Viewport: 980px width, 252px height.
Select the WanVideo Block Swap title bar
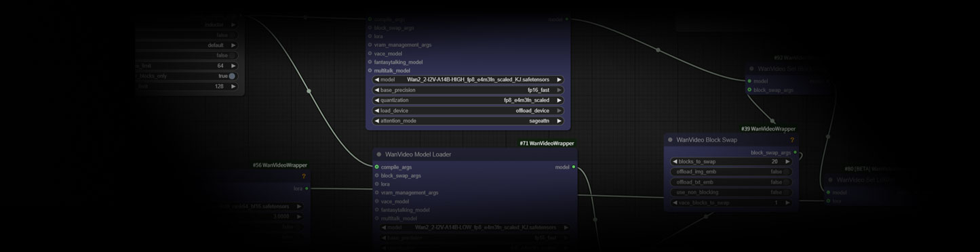coord(732,140)
